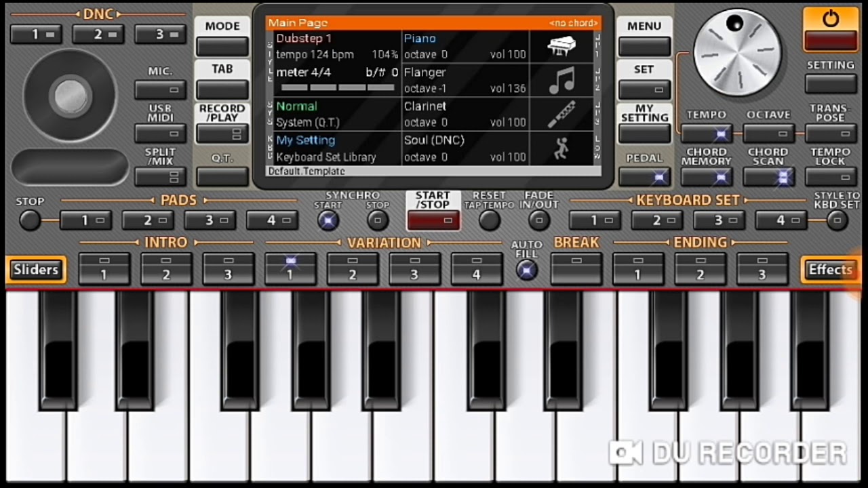Select ENDING 1
The width and height of the screenshot is (868, 488).
638,268
